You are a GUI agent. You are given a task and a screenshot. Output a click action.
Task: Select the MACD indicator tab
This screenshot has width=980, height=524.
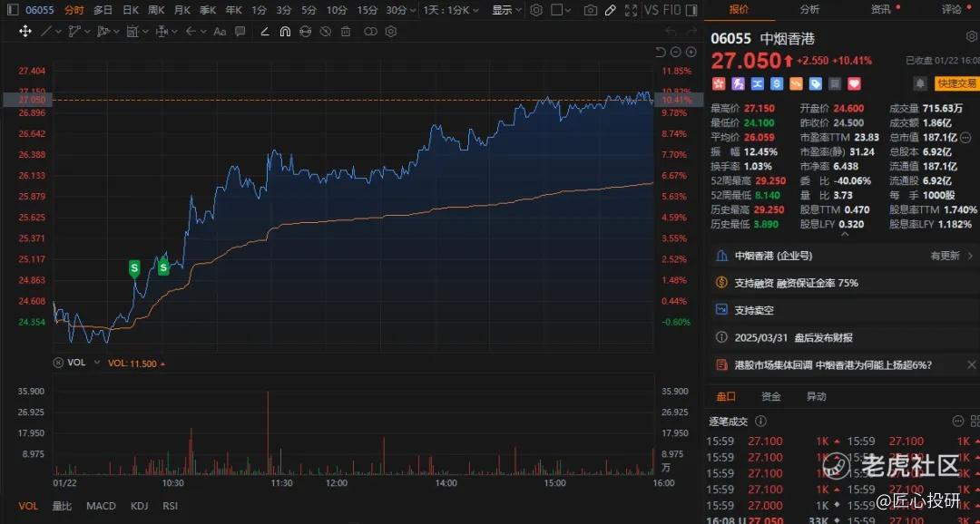pos(101,506)
